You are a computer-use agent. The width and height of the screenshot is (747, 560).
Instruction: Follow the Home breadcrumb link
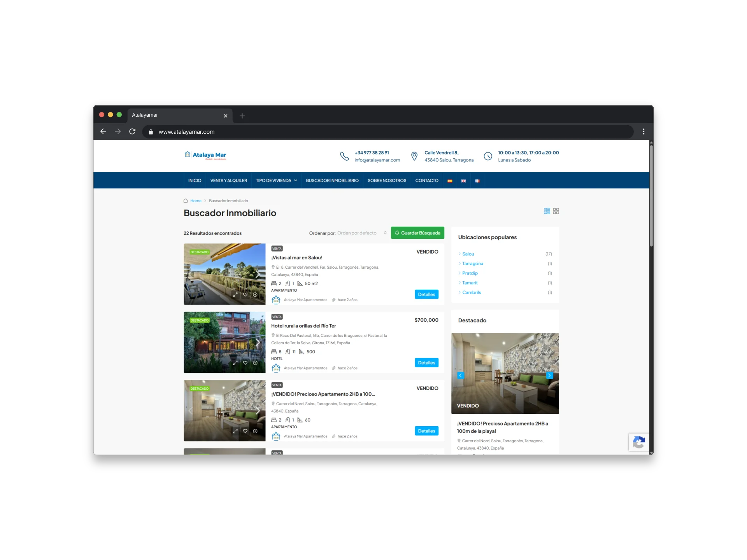196,201
